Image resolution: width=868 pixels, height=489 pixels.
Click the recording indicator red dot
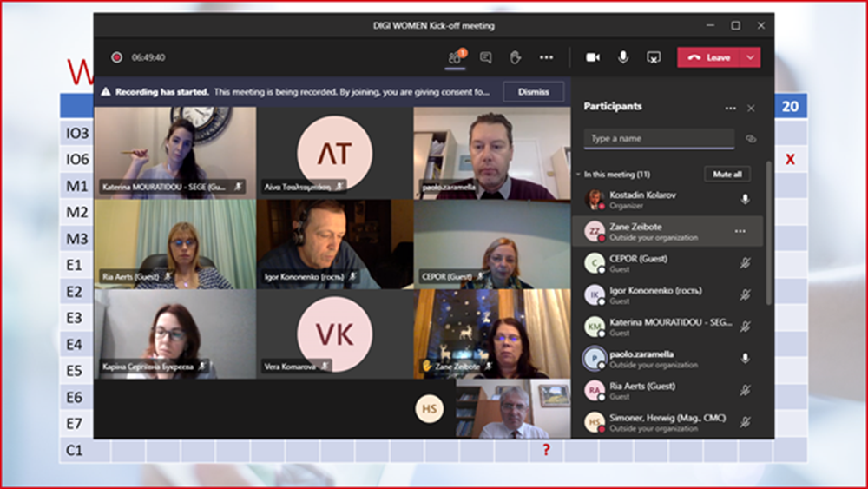(116, 57)
